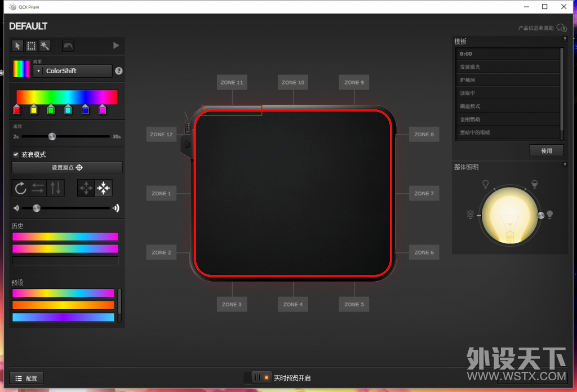
Task: Click the horizontal flip arrows toggle
Action: (x=37, y=188)
